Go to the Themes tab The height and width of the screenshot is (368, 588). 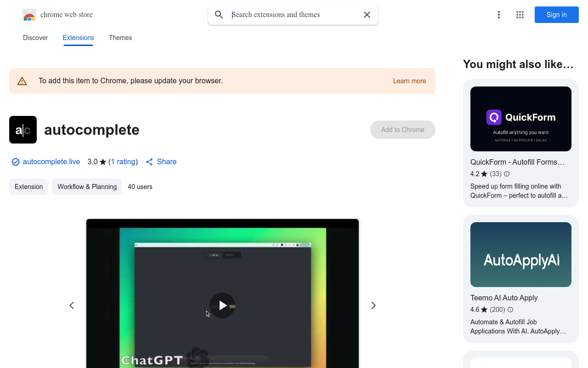coord(120,38)
